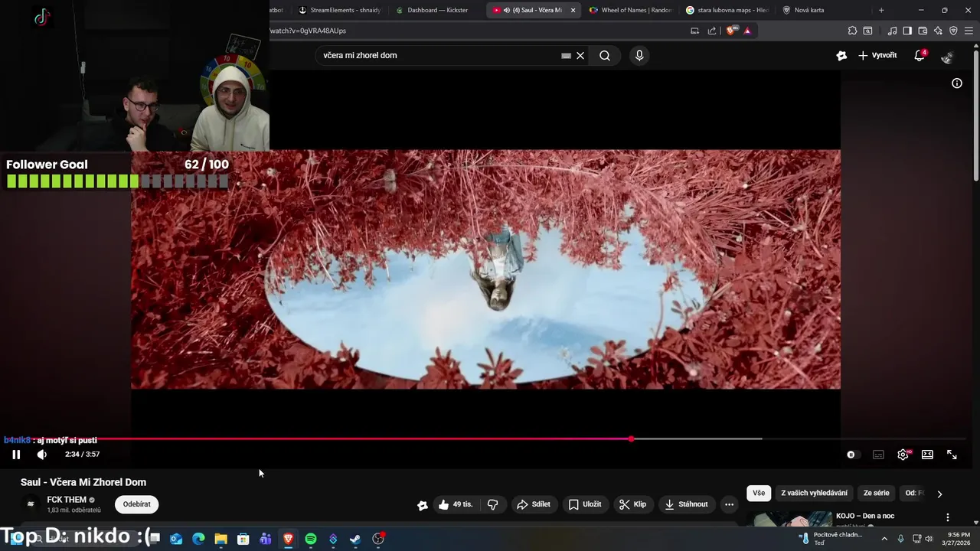The width and height of the screenshot is (980, 551).
Task: Pause the video with the pause button
Action: point(16,455)
